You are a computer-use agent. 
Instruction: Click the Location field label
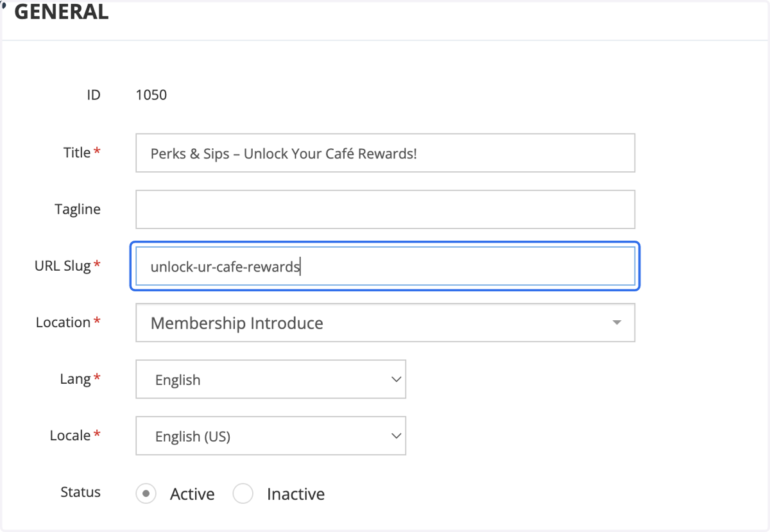(x=63, y=322)
